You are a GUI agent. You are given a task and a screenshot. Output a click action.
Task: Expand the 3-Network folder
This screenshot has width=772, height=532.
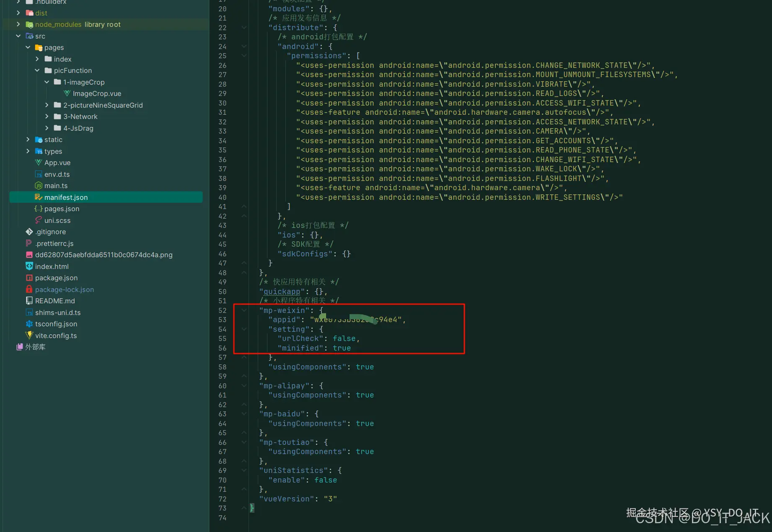pyautogui.click(x=47, y=116)
